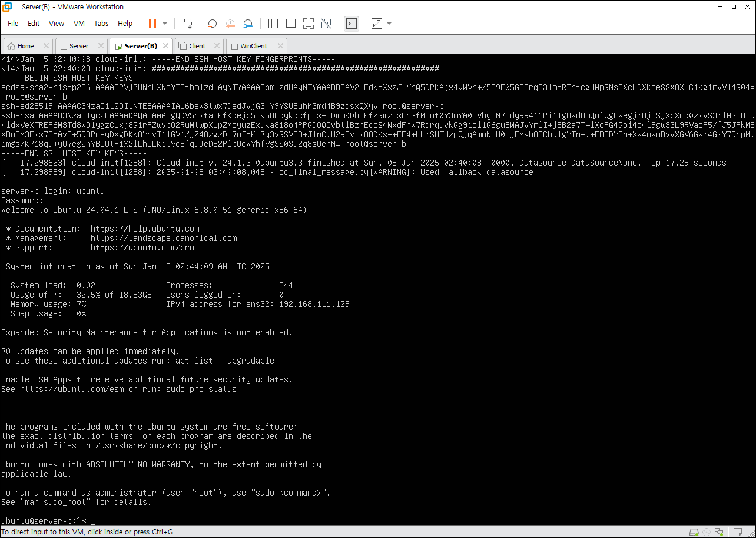Click the network adapter status icon
This screenshot has height=538, width=756.
tap(718, 532)
